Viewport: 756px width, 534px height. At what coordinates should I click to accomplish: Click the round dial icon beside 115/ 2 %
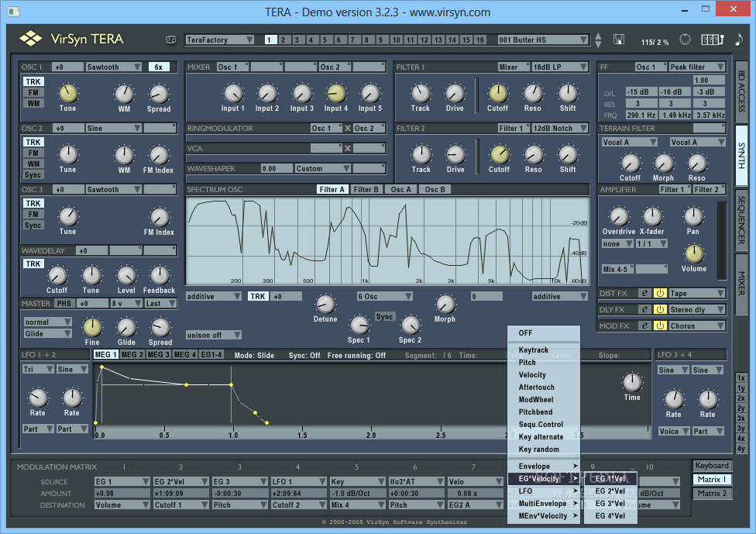[685, 40]
